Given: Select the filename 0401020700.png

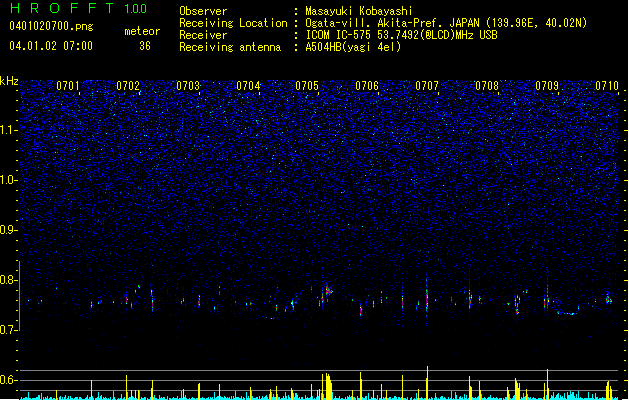Looking at the screenshot, I should click(x=51, y=26).
